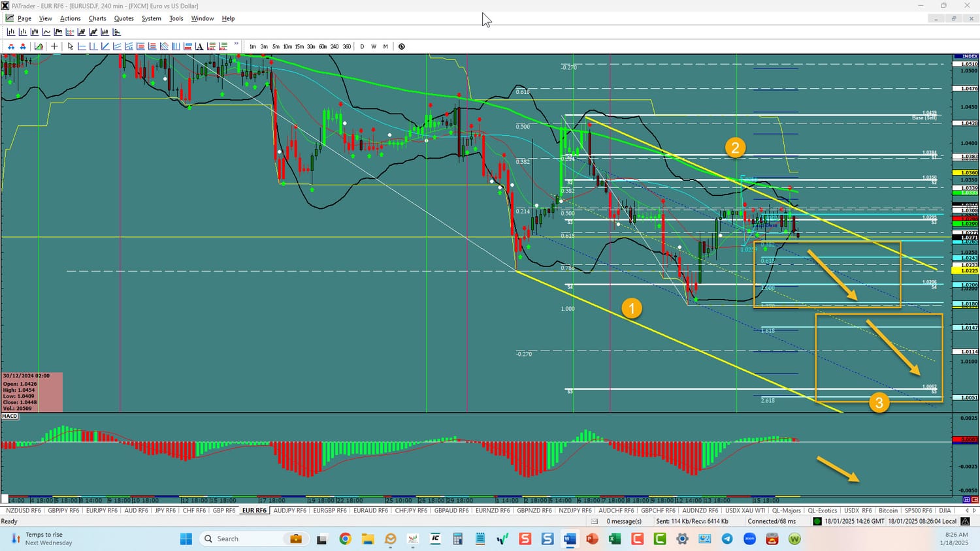This screenshot has width=980, height=551.
Task: Switch to monthly M timeframe
Action: (385, 46)
